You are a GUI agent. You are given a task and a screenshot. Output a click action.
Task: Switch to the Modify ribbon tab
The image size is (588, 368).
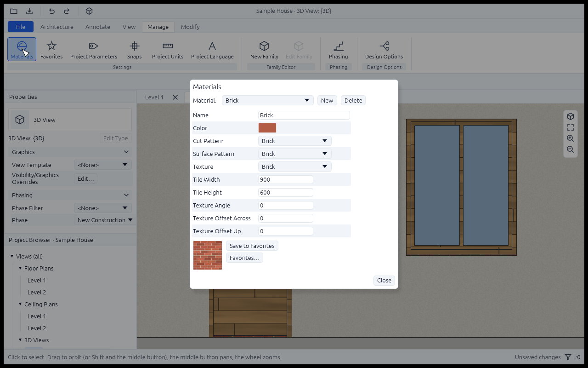190,27
